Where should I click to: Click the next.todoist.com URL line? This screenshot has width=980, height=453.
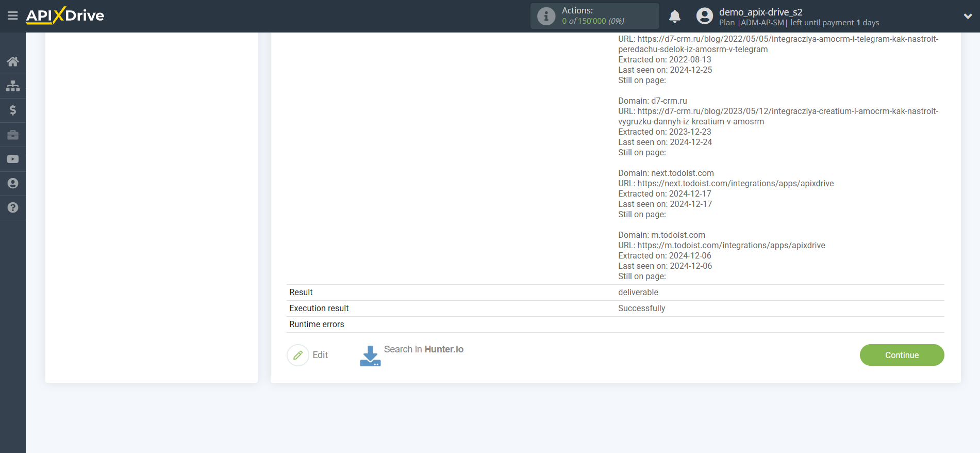pyautogui.click(x=726, y=183)
